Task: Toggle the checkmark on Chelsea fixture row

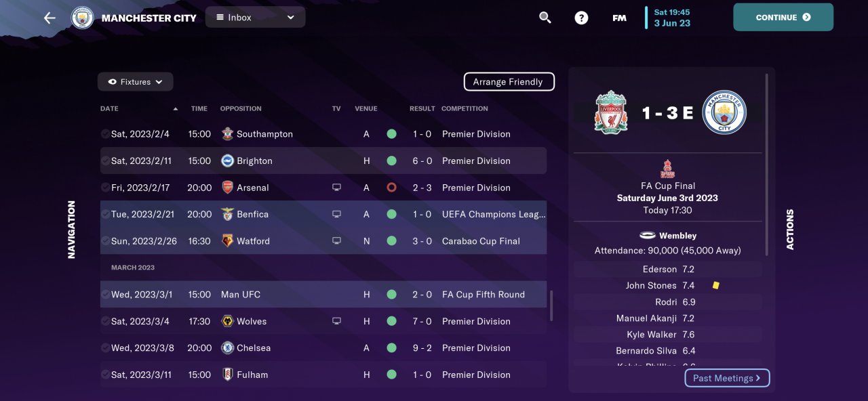Action: pos(105,348)
